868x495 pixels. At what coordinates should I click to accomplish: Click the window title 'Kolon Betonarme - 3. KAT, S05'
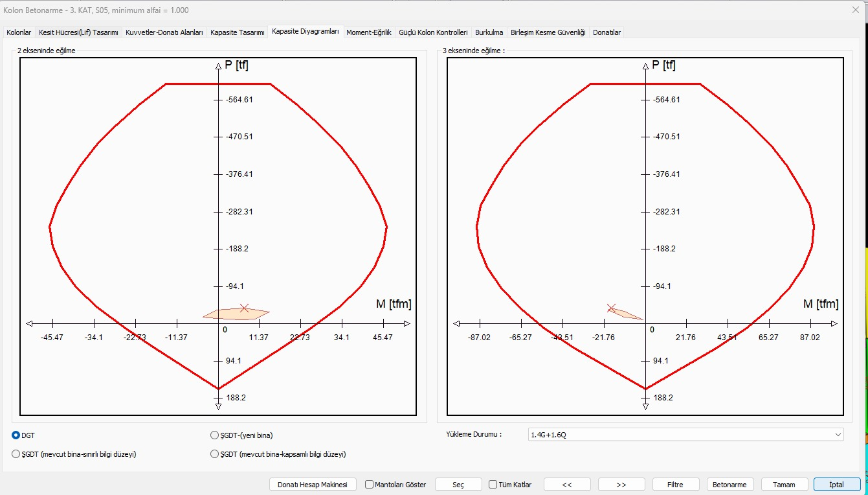pos(96,10)
